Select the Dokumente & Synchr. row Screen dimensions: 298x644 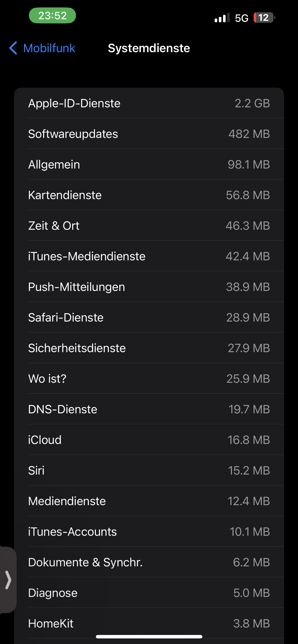click(x=149, y=562)
